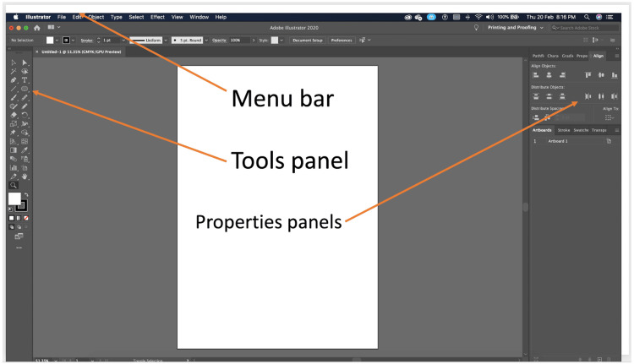Open the Effect menu

(x=157, y=17)
